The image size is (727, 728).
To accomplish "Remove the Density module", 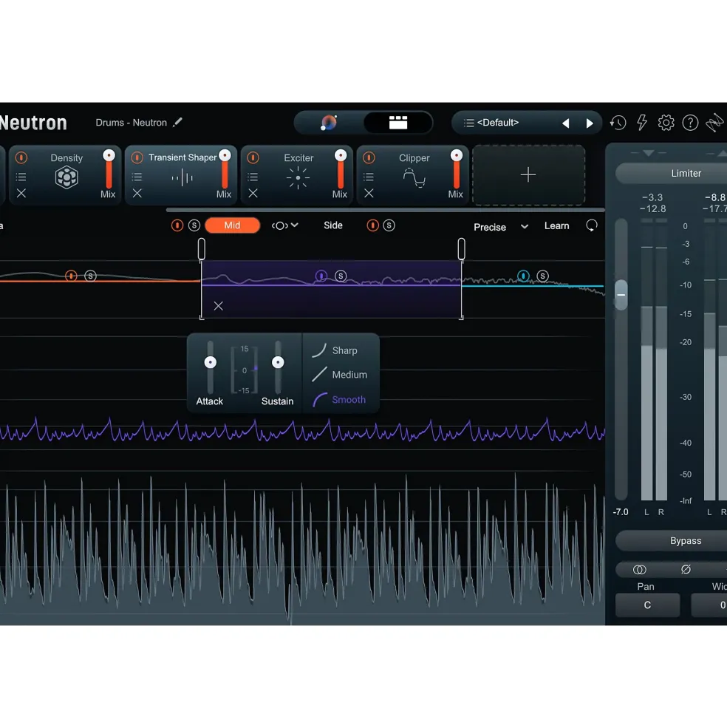I will pos(21,193).
